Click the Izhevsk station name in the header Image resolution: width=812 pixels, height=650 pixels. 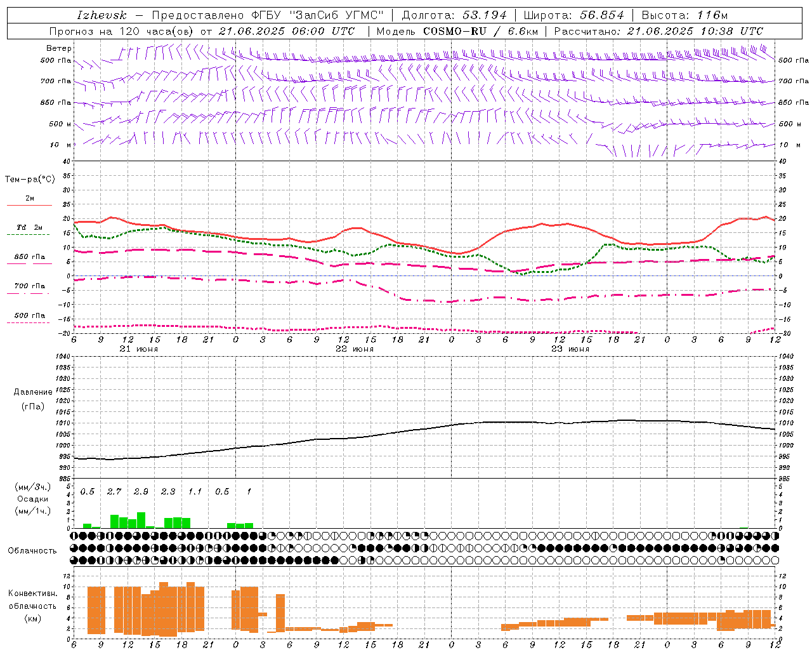click(101, 15)
